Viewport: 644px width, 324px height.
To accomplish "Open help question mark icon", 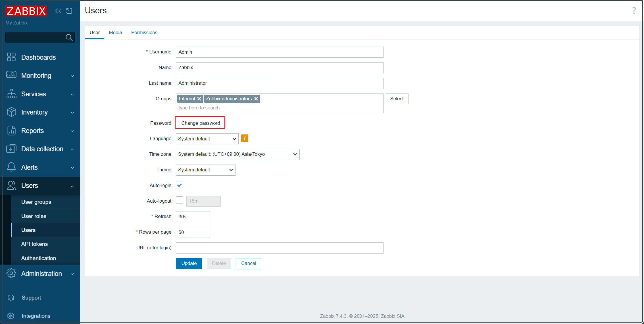I will pyautogui.click(x=634, y=11).
